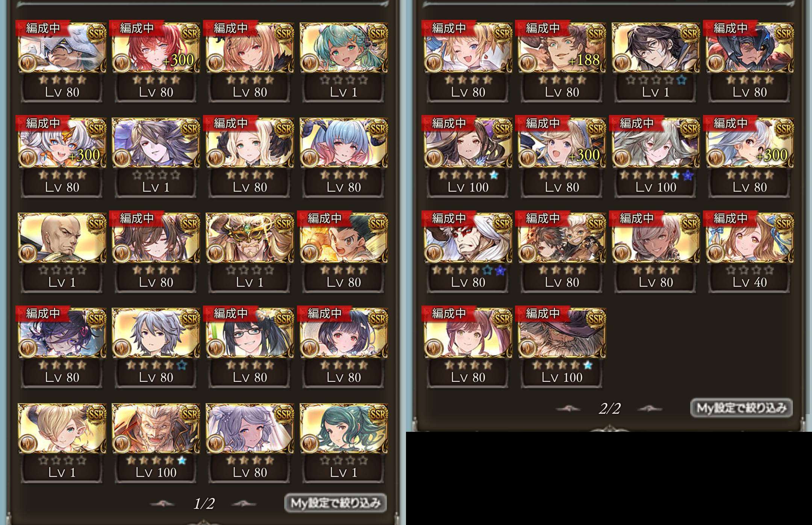The image size is (812, 525).
Task: Go to previous page beside 2/2 indicator
Action: (x=568, y=409)
